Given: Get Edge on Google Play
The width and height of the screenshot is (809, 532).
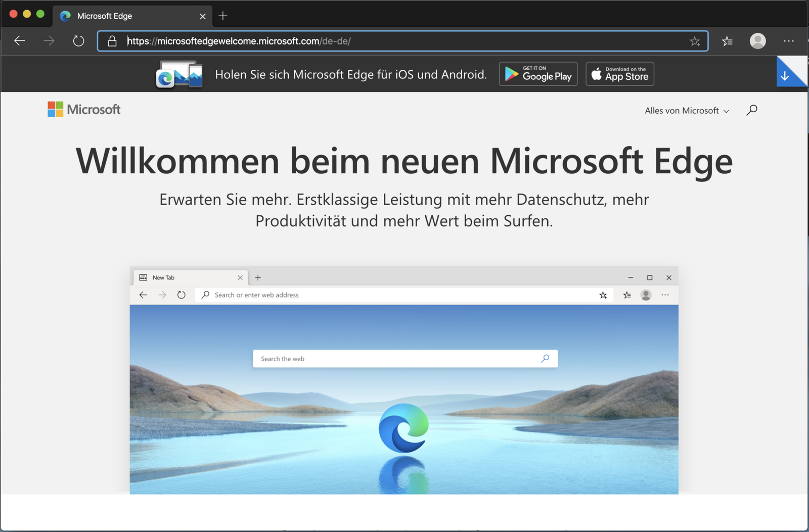Looking at the screenshot, I should (538, 74).
